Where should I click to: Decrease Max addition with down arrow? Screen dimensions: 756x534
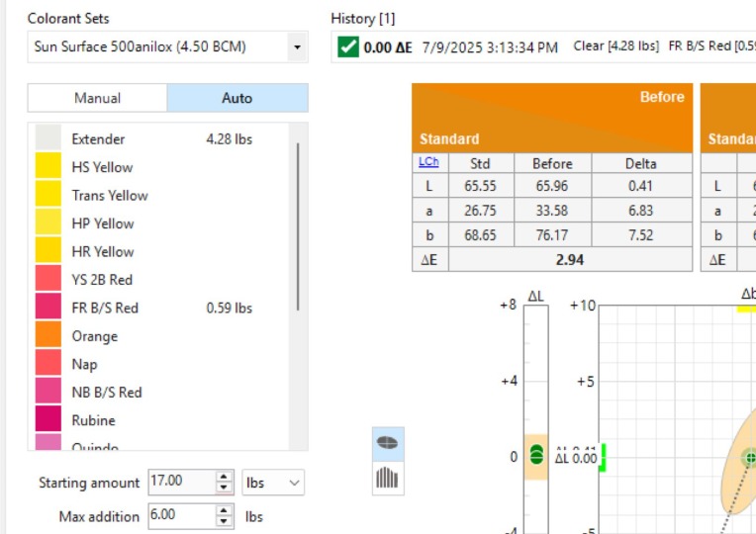(x=225, y=521)
